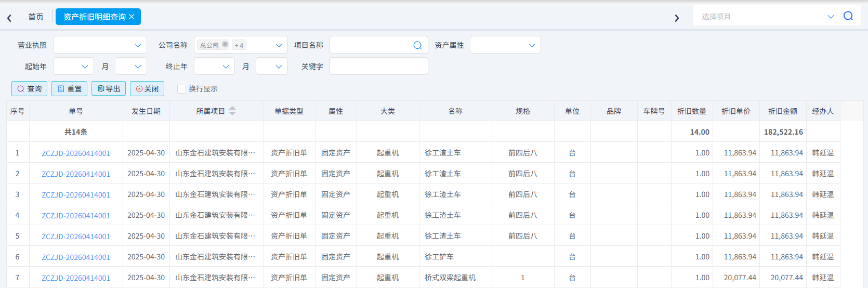868x288 pixels.
Task: Click the 经办人 column header
Action: tap(823, 111)
